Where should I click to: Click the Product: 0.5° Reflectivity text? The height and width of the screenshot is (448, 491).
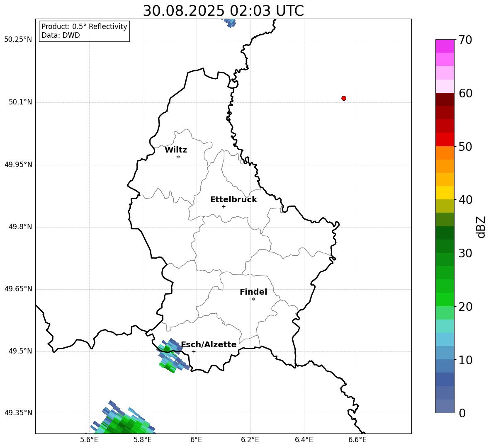tap(84, 26)
